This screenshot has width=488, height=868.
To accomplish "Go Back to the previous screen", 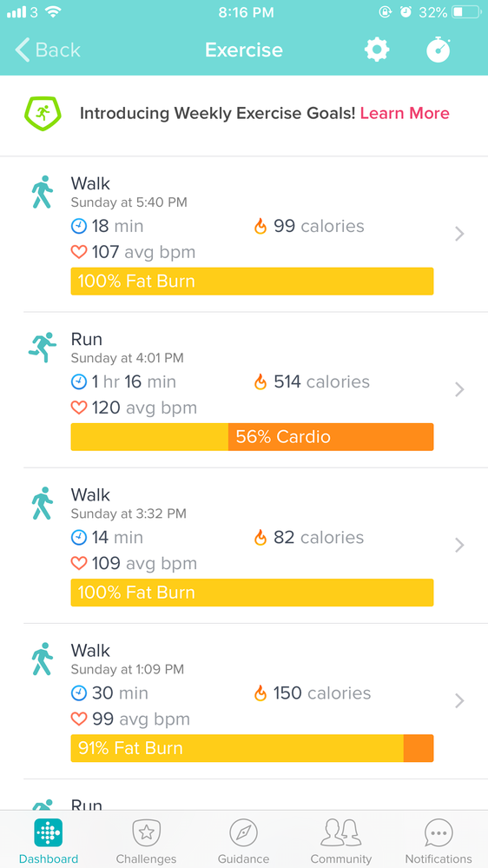I will pos(48,50).
